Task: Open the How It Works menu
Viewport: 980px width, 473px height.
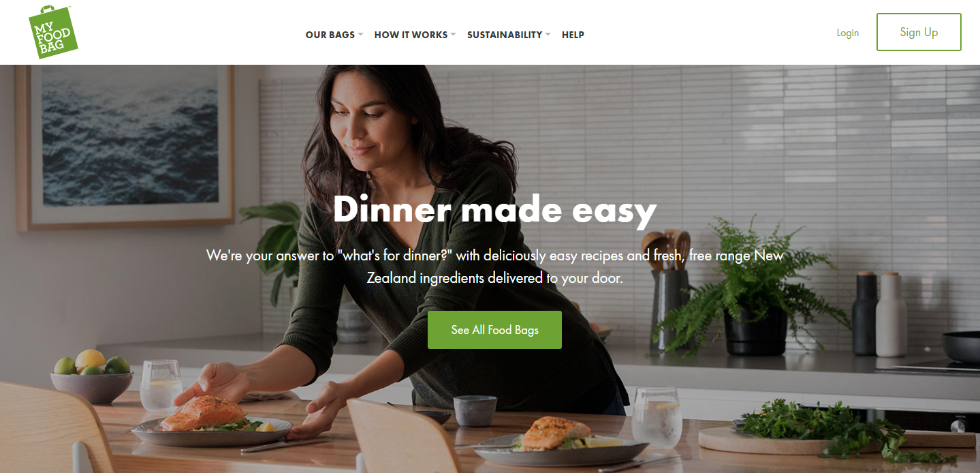Action: (x=411, y=35)
